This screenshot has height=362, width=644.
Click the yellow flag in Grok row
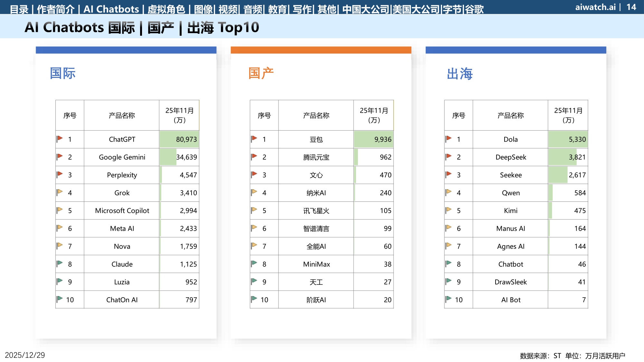(x=60, y=192)
